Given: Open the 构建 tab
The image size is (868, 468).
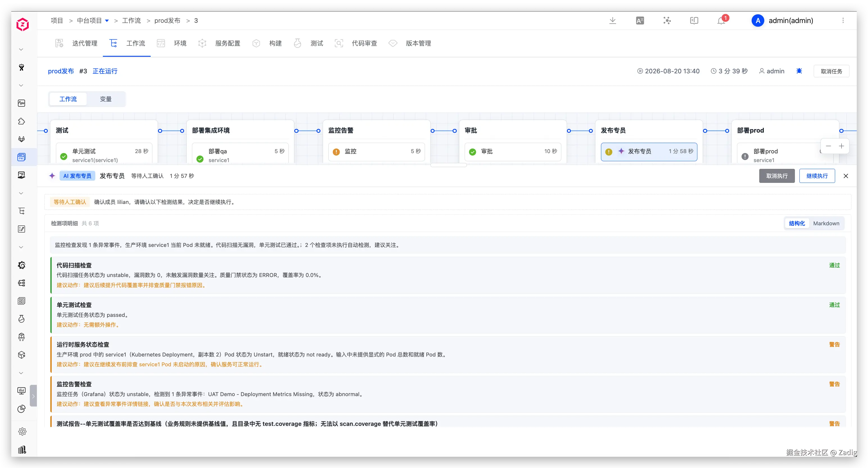Looking at the screenshot, I should [x=267, y=43].
